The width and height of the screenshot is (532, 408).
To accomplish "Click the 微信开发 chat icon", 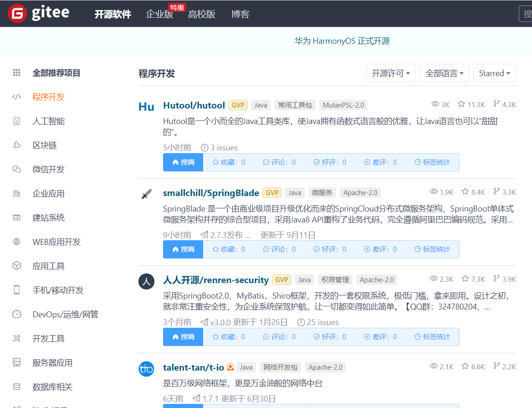I will (x=16, y=169).
